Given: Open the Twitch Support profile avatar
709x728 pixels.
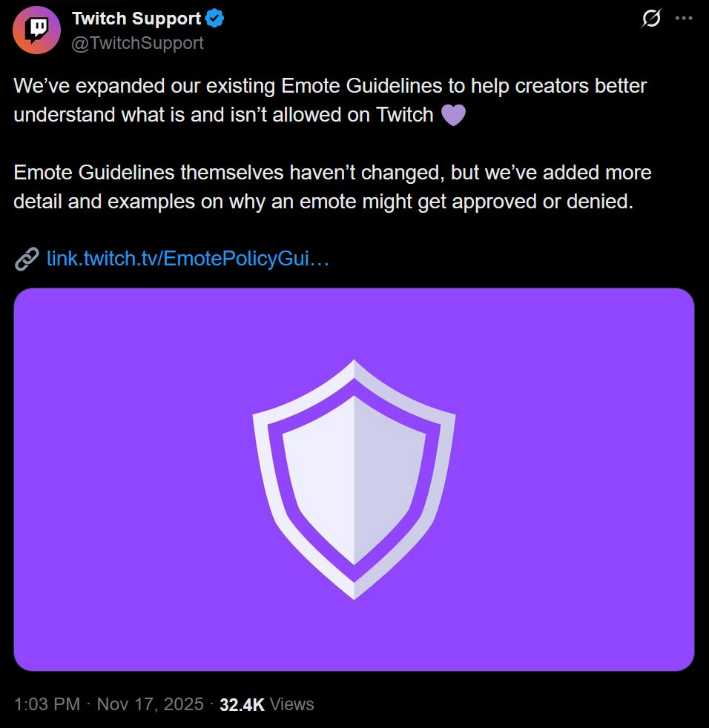Looking at the screenshot, I should (x=36, y=30).
